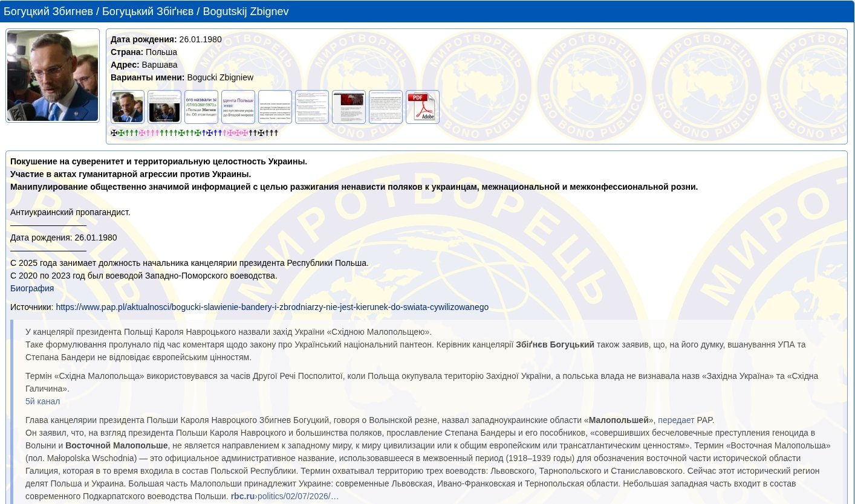Open thumbnail with text 'ого назвали за'
The width and height of the screenshot is (855, 504).
click(x=201, y=107)
